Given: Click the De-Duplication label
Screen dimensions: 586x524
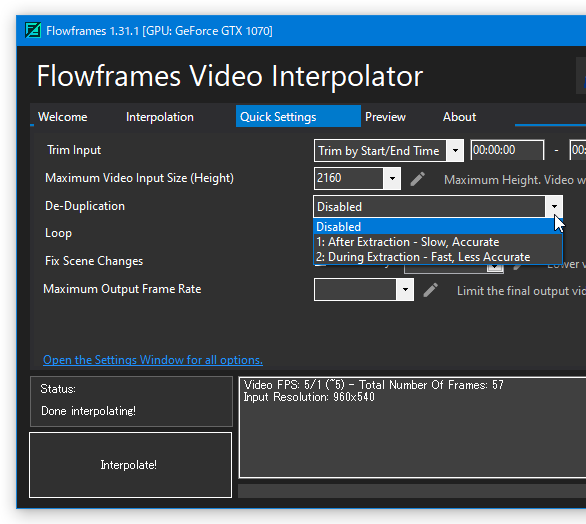Looking at the screenshot, I should (85, 206).
